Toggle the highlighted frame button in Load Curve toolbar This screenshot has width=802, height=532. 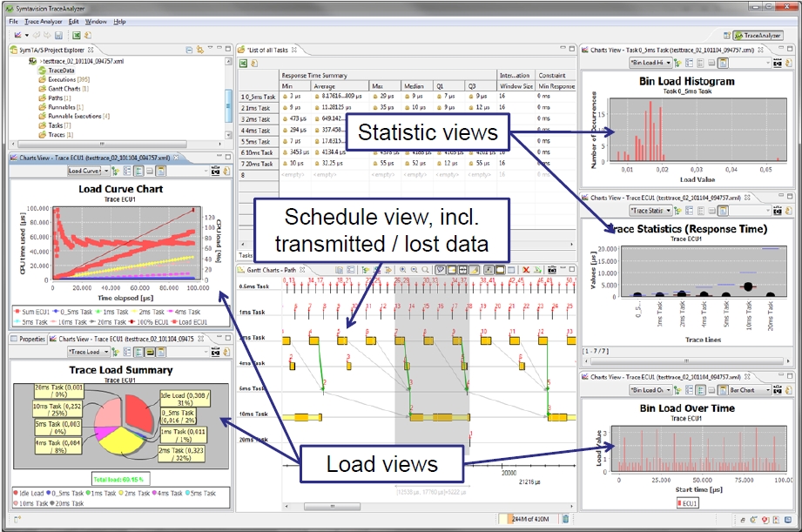click(161, 171)
